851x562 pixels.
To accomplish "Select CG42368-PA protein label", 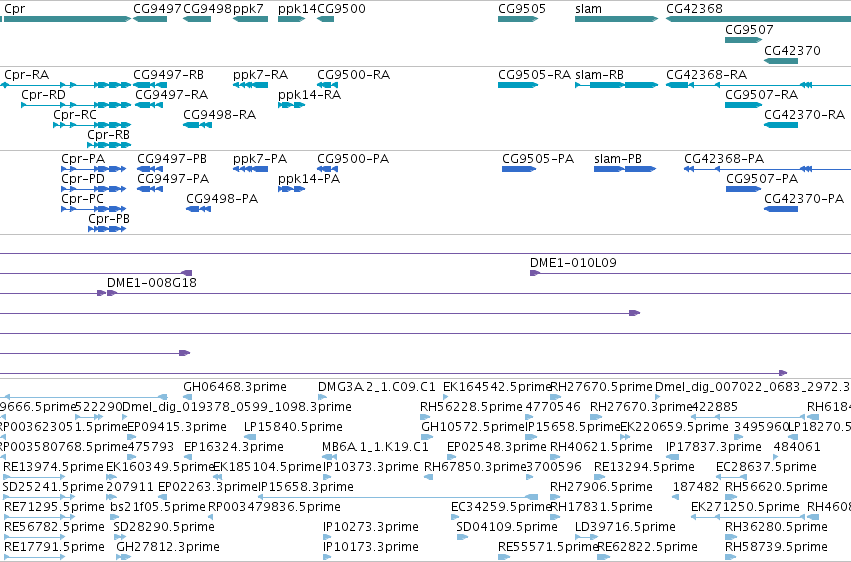I will [x=723, y=159].
